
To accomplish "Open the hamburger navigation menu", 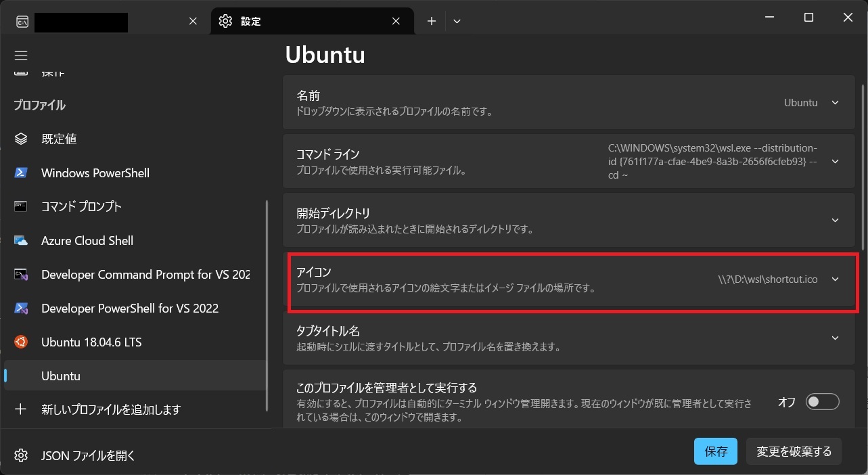I will click(x=21, y=55).
